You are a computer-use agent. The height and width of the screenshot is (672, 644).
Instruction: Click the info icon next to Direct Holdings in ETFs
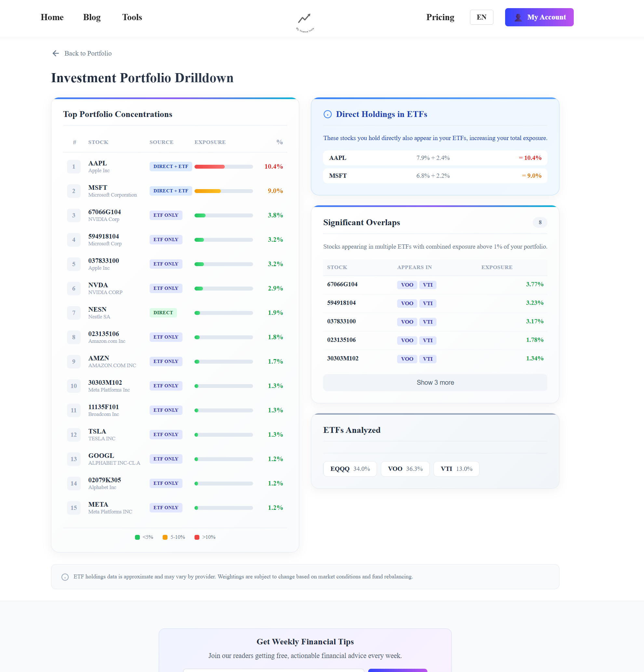pos(328,114)
